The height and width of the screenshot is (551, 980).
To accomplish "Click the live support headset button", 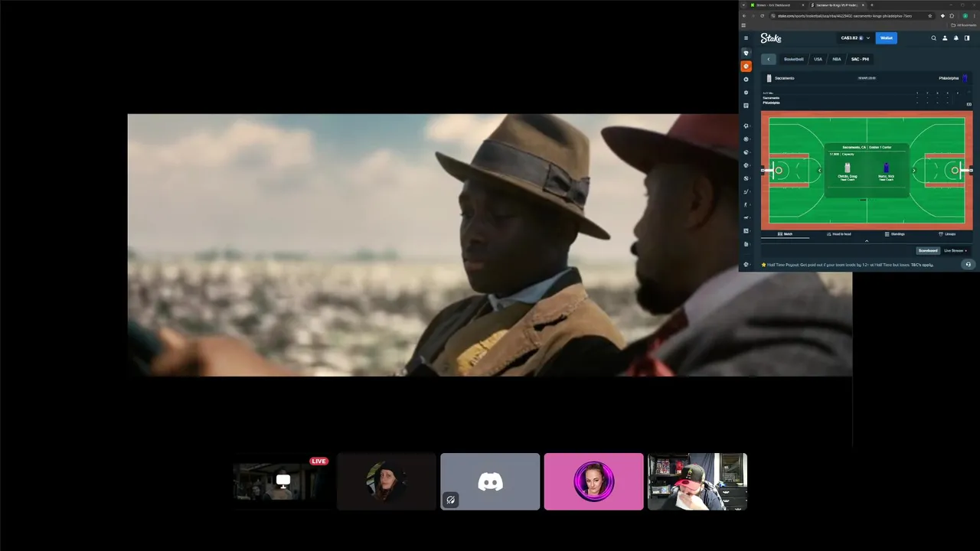I will coord(968,265).
